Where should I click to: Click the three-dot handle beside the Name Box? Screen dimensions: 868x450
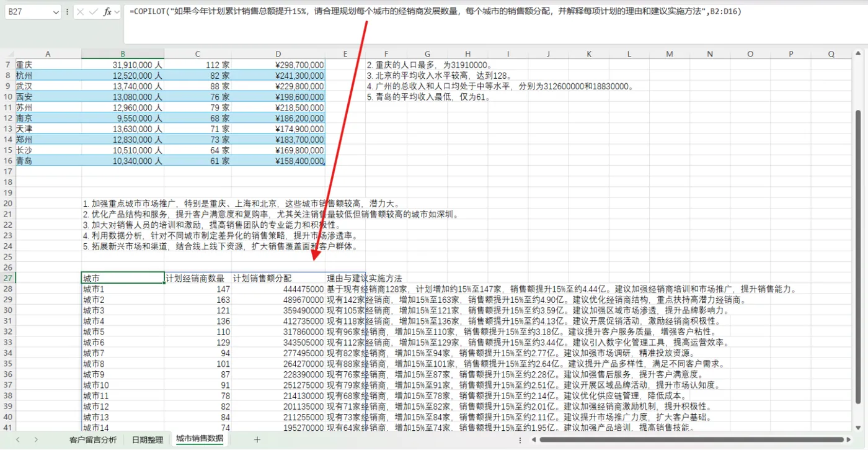[67, 12]
